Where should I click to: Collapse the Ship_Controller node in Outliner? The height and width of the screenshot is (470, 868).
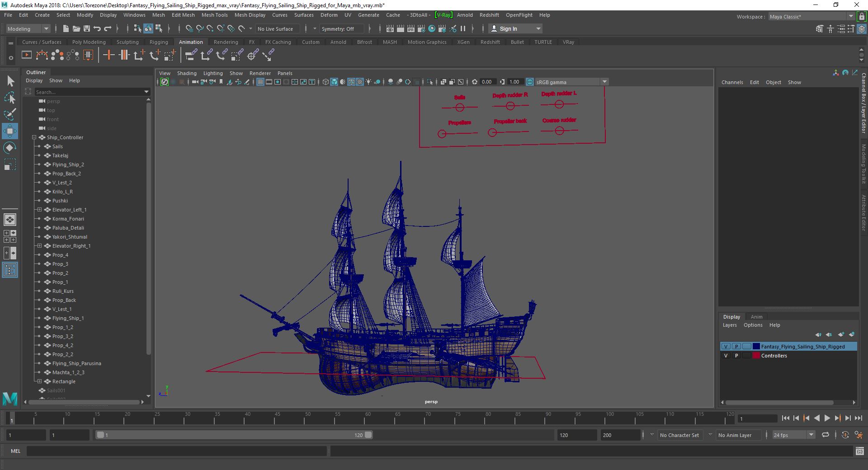pos(34,137)
